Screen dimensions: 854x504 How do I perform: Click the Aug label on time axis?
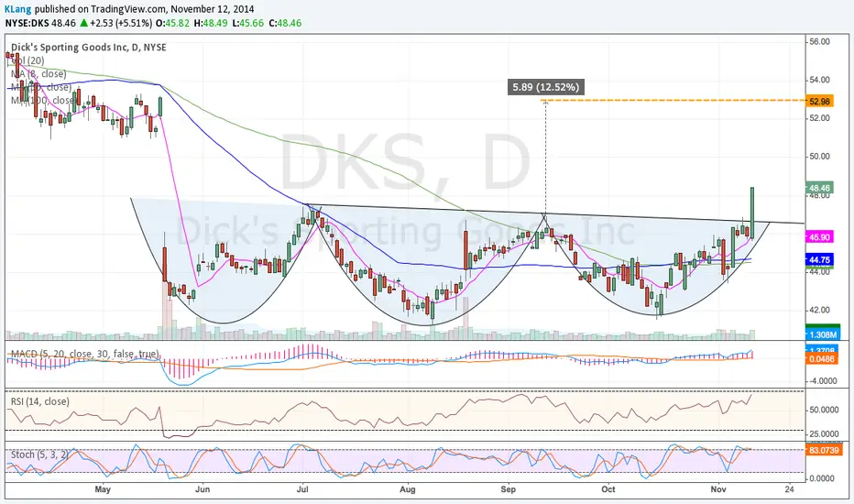pyautogui.click(x=408, y=489)
